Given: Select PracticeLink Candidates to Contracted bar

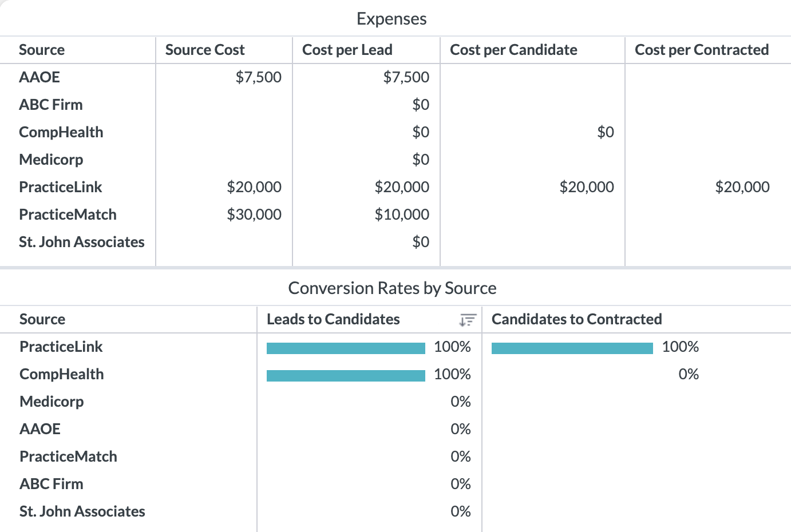Looking at the screenshot, I should (572, 348).
